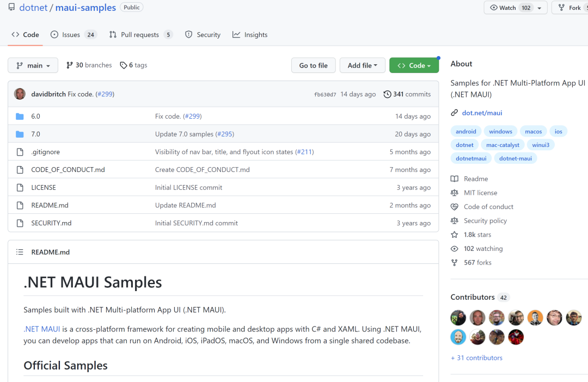Screen dimensions: 588x382
Task: Open the LICENSE file
Action: coord(44,187)
